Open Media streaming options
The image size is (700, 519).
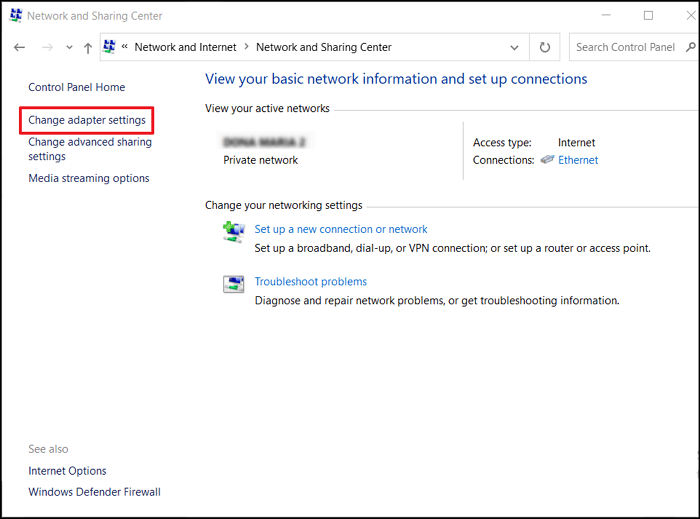click(89, 178)
